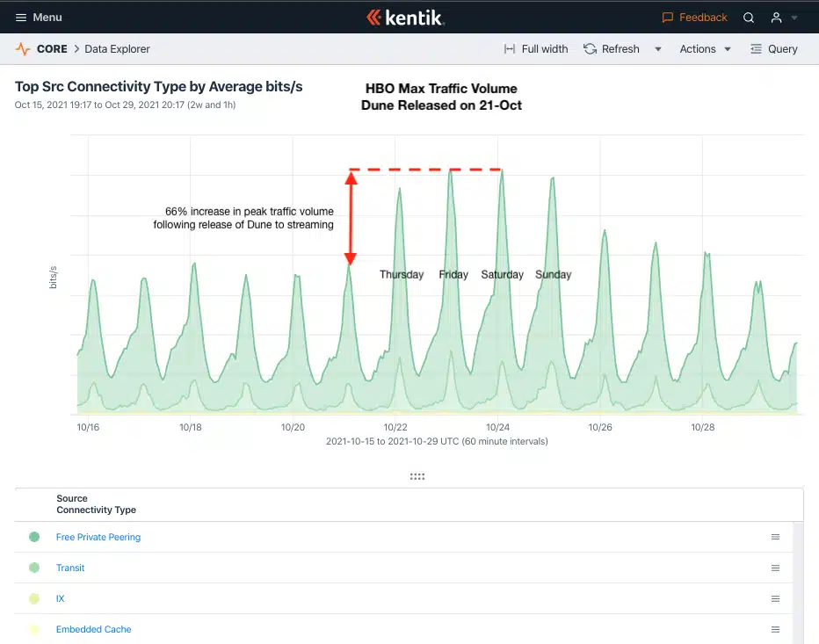The image size is (819, 644).
Task: Open row menu for Transit
Action: pos(776,568)
